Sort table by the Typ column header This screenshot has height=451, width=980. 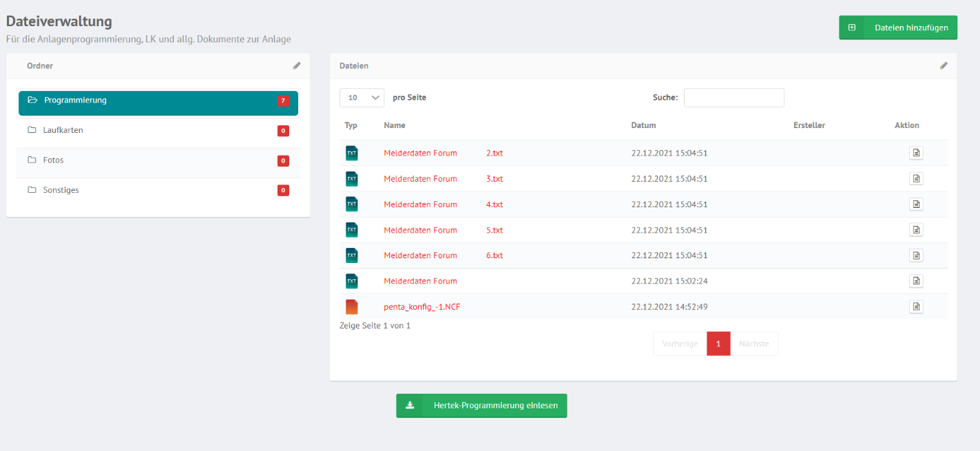pyautogui.click(x=351, y=125)
